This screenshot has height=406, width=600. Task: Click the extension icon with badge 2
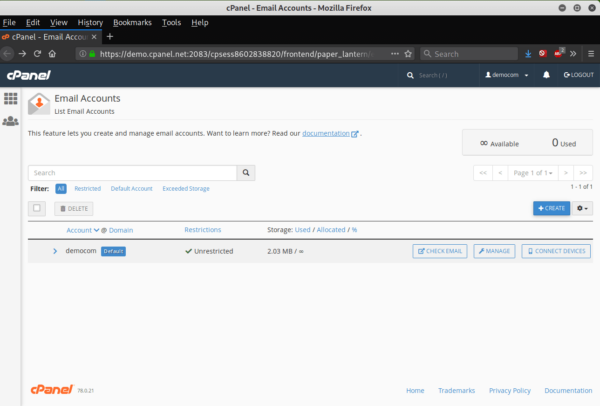coord(559,53)
